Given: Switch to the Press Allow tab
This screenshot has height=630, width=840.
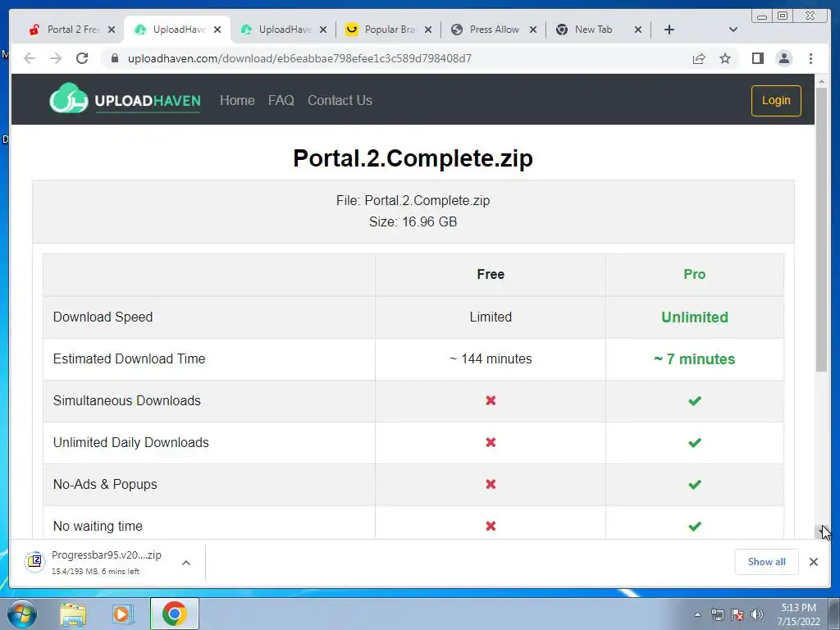Looking at the screenshot, I should pos(494,30).
